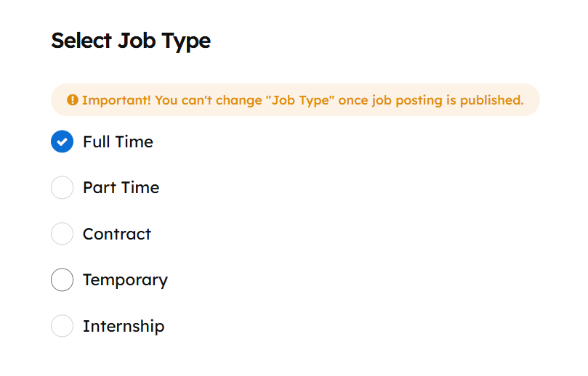This screenshot has width=588, height=376.
Task: Click "You can't change" in the warning
Action: point(209,100)
